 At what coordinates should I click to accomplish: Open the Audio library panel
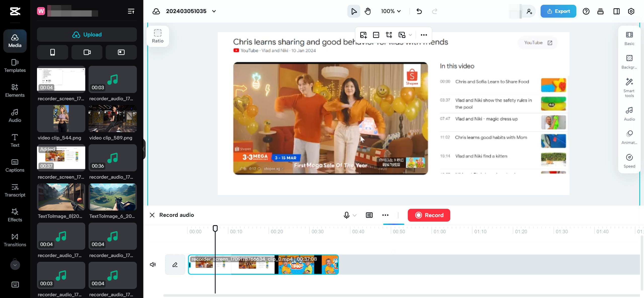pyautogui.click(x=15, y=116)
